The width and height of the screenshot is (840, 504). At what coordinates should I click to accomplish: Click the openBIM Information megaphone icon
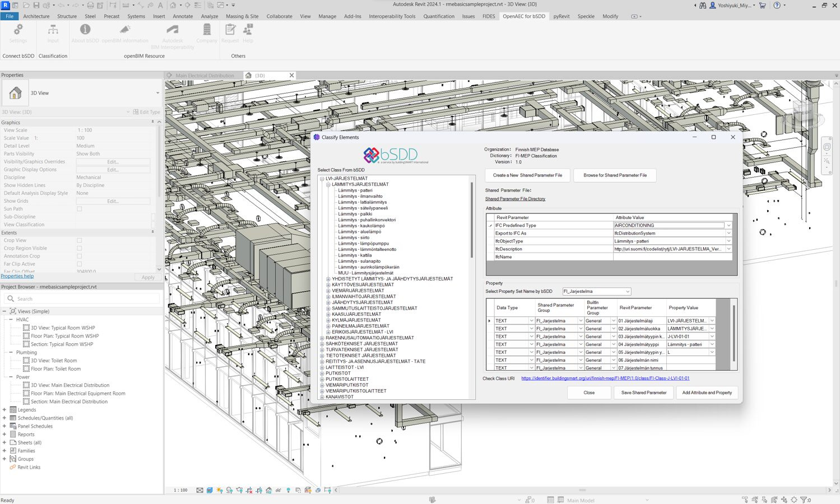125,29
